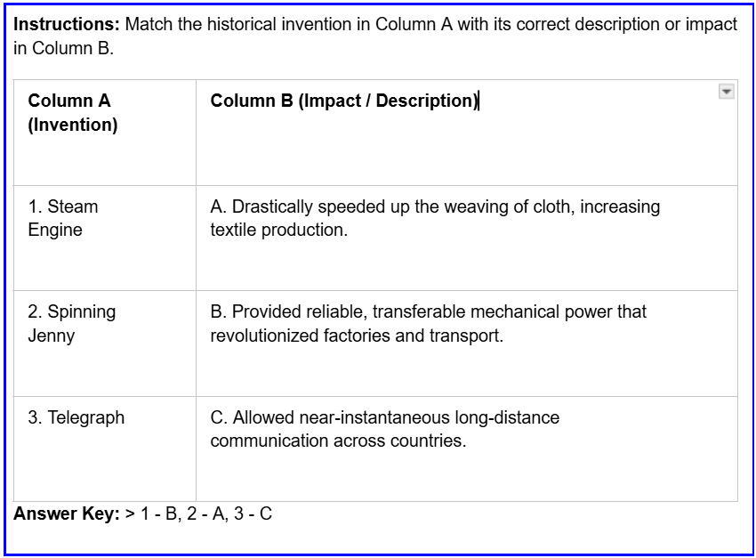This screenshot has width=756, height=558.
Task: Click the Spinning Jenny cell
Action: [105, 344]
